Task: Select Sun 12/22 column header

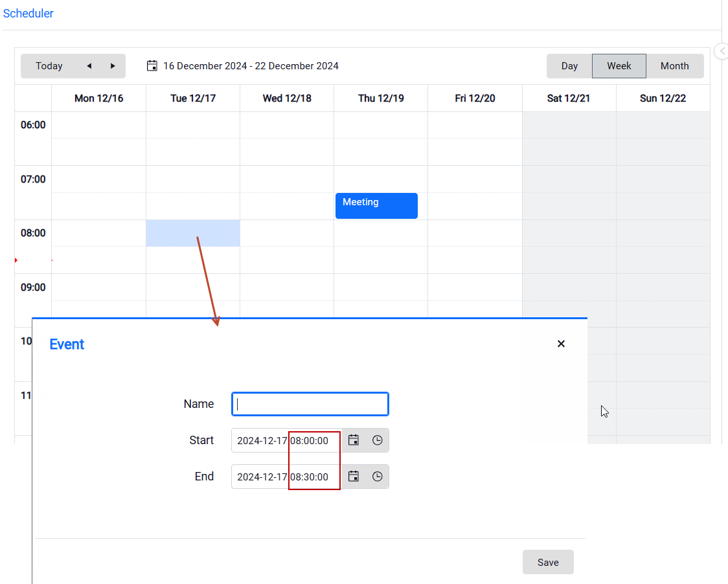Action: pos(663,98)
